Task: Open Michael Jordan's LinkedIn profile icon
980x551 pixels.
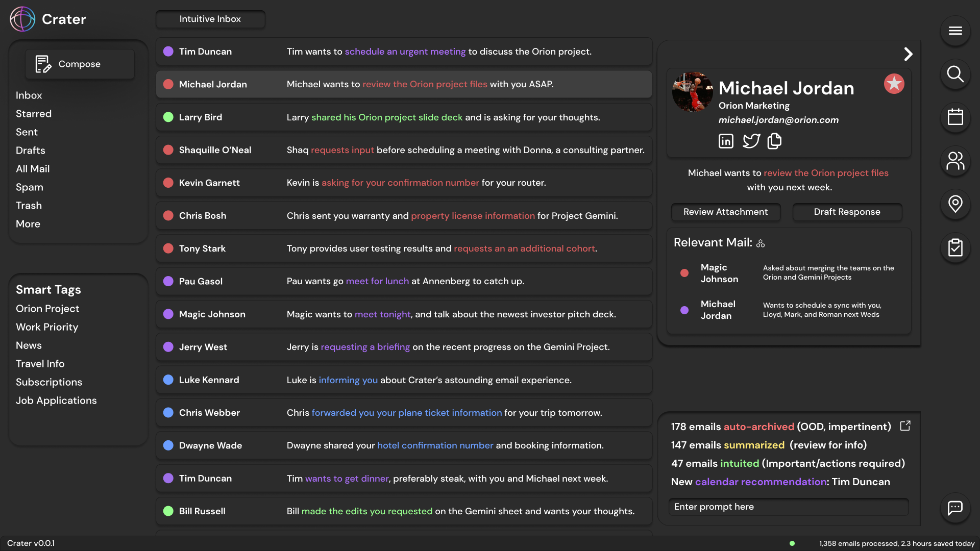Action: pyautogui.click(x=726, y=141)
